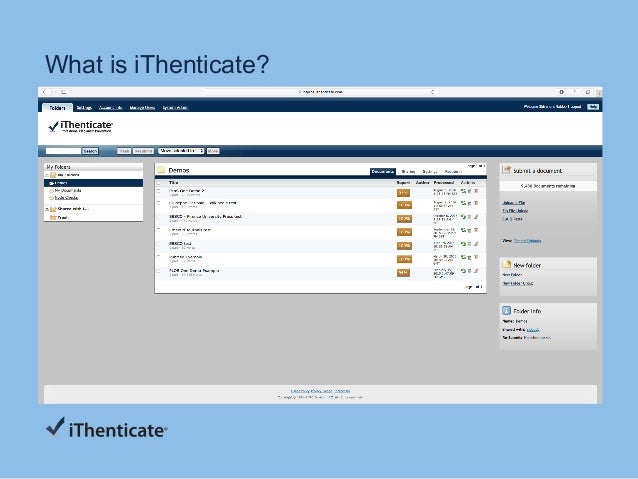This screenshot has width=638, height=479.
Task: Click the browser sidebar toggle icon
Action: pos(63,92)
